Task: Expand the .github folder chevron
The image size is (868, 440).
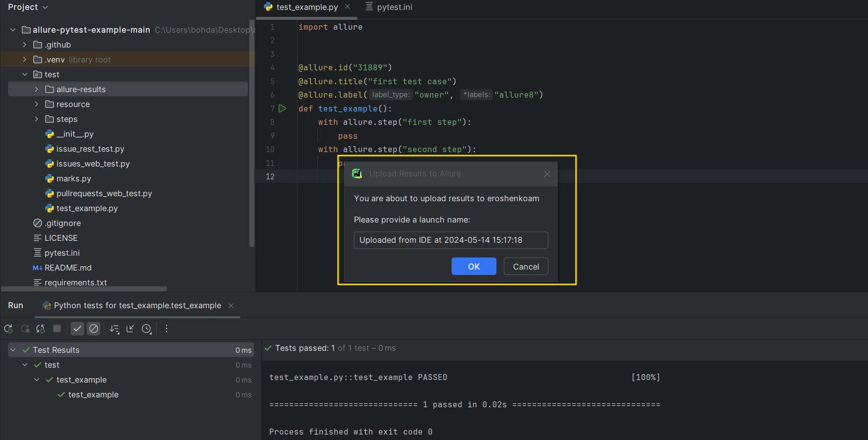Action: click(x=25, y=45)
